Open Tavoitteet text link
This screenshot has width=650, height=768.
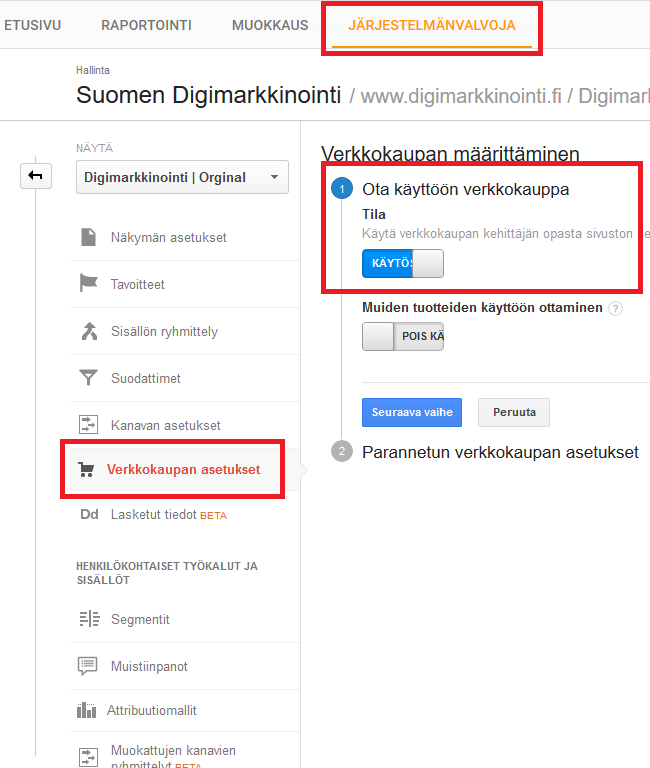coord(138,285)
